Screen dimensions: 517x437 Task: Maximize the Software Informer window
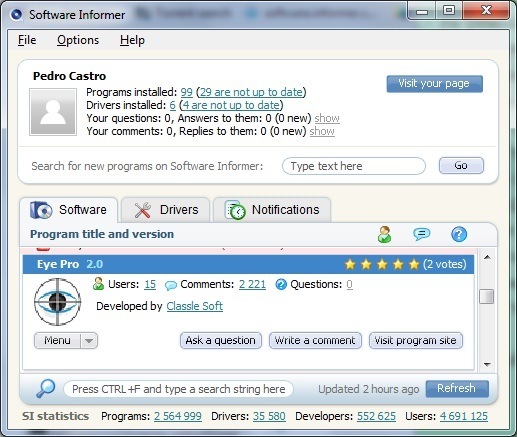tap(449, 11)
